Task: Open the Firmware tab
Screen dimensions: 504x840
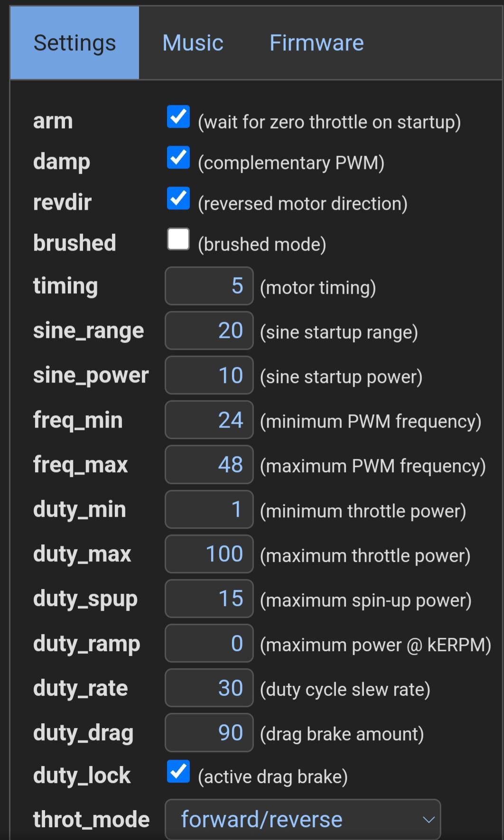Action: 317,43
